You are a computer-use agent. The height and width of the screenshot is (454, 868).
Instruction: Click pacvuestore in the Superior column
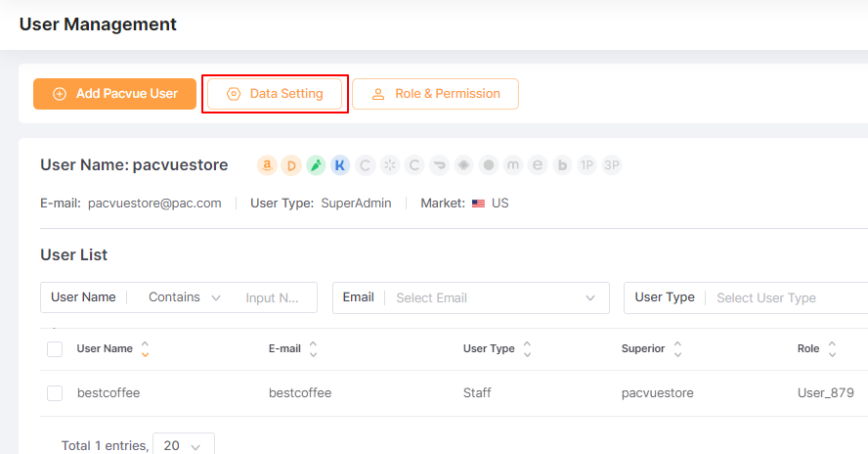click(657, 393)
